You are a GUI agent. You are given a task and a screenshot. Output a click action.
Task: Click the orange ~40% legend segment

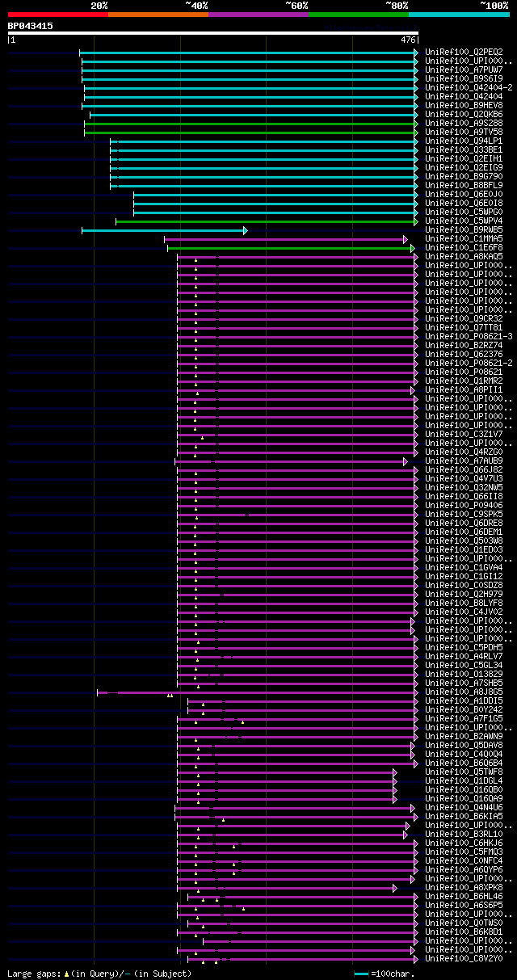[x=158, y=15]
